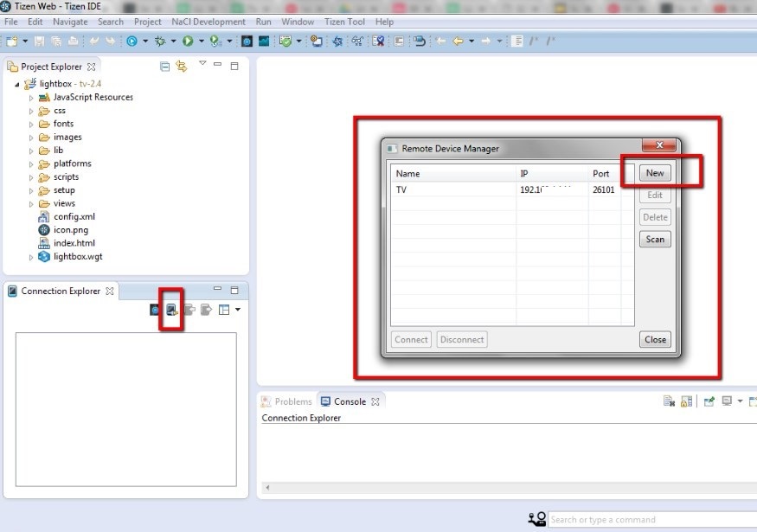This screenshot has height=532, width=757.
Task: Click the dark chart monitor toolbar icon
Action: coord(264,41)
